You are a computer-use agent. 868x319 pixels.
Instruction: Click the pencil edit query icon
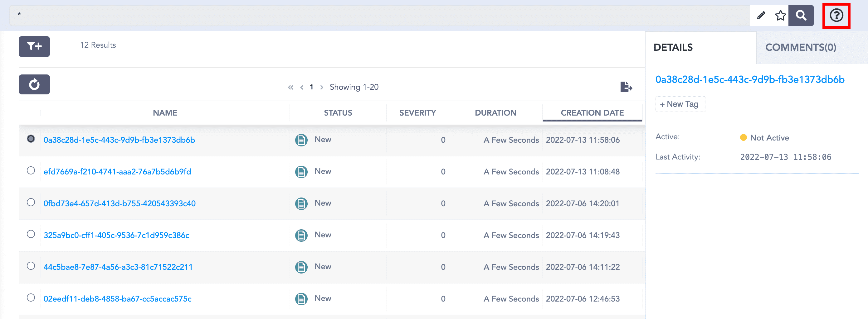coord(761,16)
